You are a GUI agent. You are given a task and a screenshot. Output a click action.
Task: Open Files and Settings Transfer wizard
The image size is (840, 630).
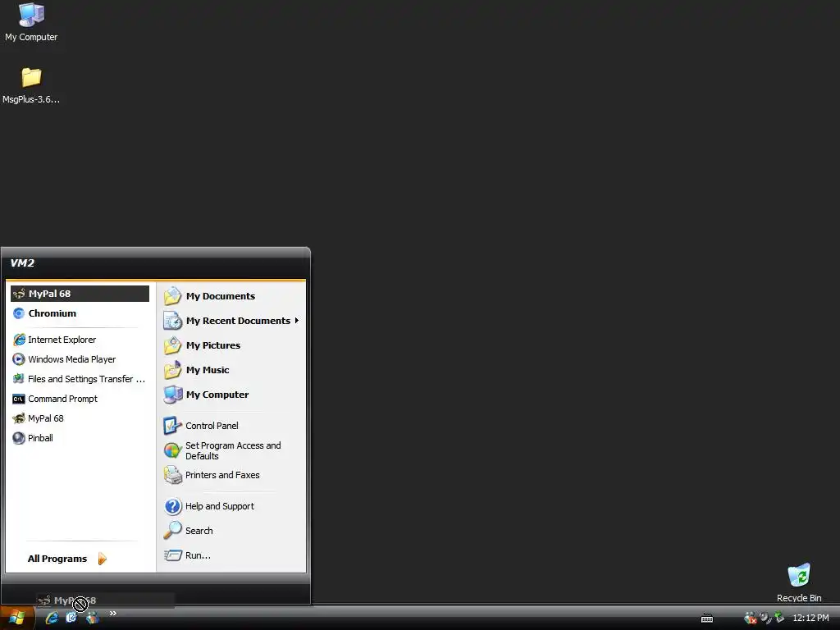80,379
